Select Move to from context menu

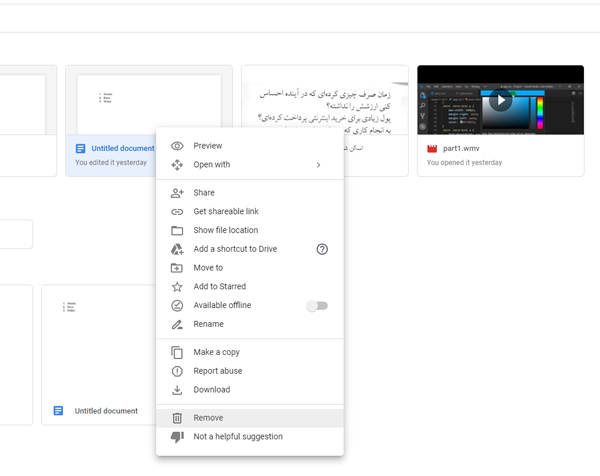(x=208, y=268)
